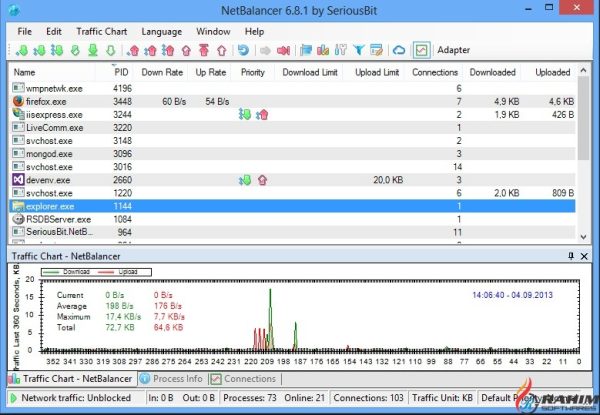Select the RSDBServer.exe process row
600x415 pixels.
[x=292, y=219]
